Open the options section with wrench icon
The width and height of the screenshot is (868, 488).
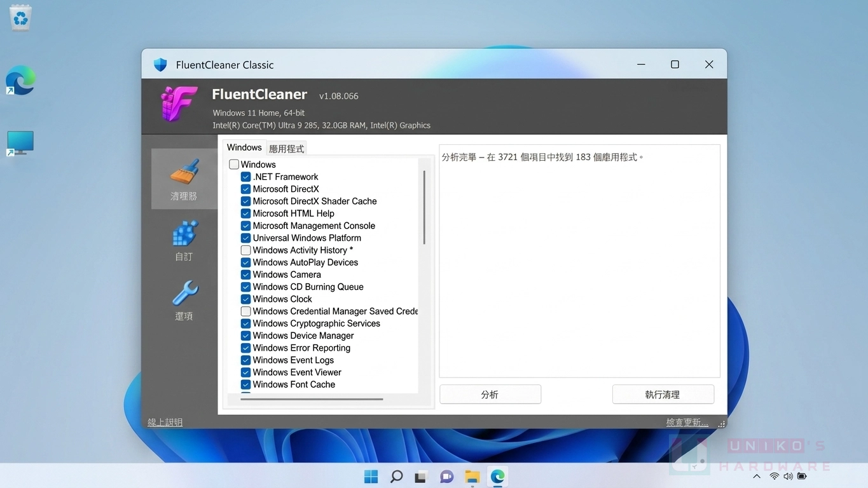point(184,301)
